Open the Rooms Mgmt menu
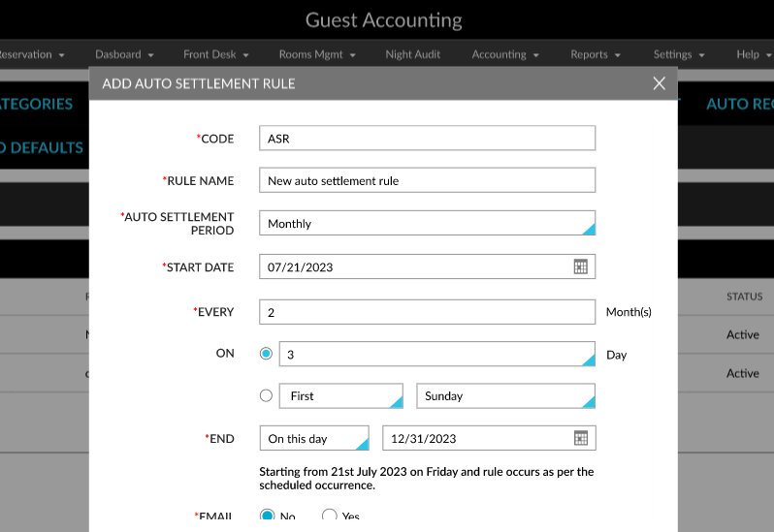The height and width of the screenshot is (532, 774). coord(317,54)
